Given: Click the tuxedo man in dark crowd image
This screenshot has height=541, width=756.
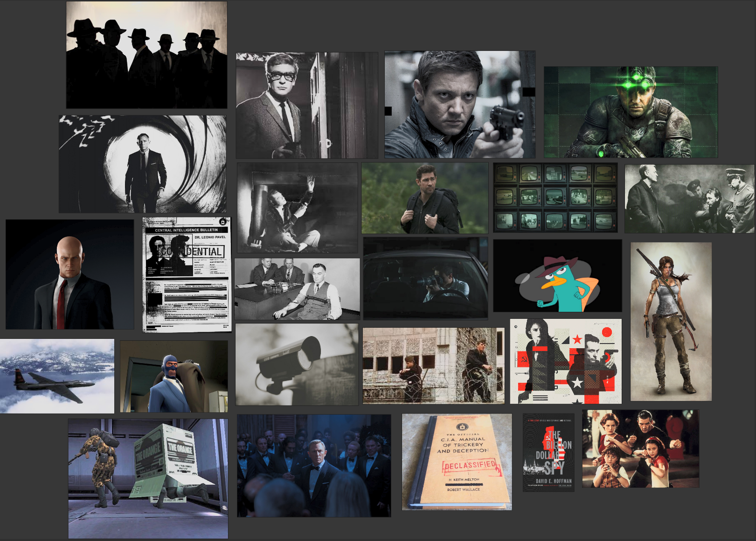Looking at the screenshot, I should [314, 465].
